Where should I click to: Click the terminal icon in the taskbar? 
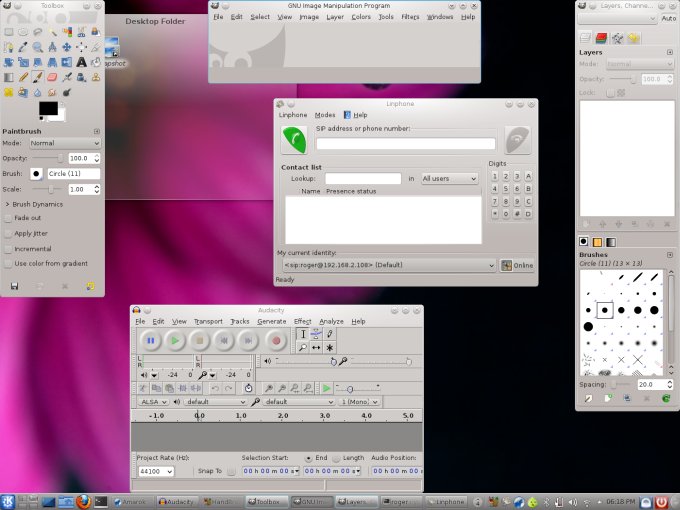point(101,502)
